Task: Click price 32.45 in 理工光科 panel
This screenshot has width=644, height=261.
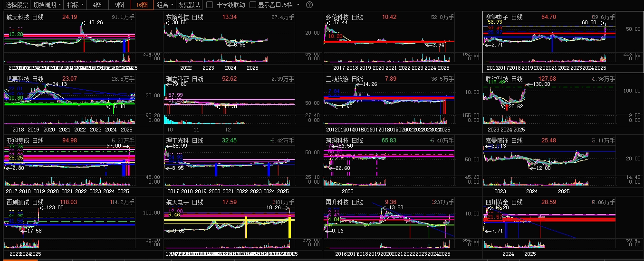Action: [230, 140]
